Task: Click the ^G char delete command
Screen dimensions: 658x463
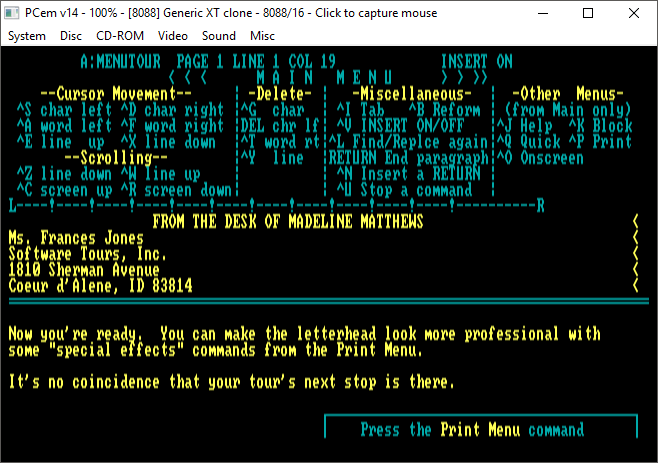Action: coord(272,110)
